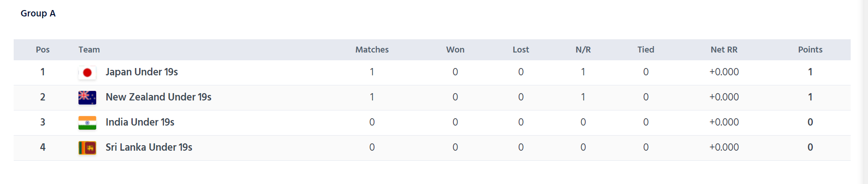This screenshot has height=184, width=868.
Task: Open New Zealand Under 19s team link
Action: 159,97
